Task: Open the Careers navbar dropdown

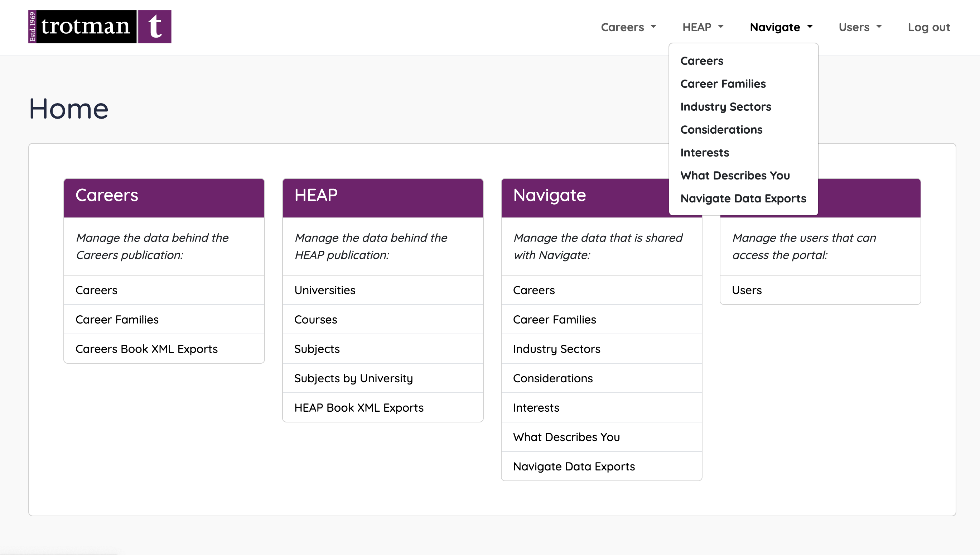Action: point(628,27)
